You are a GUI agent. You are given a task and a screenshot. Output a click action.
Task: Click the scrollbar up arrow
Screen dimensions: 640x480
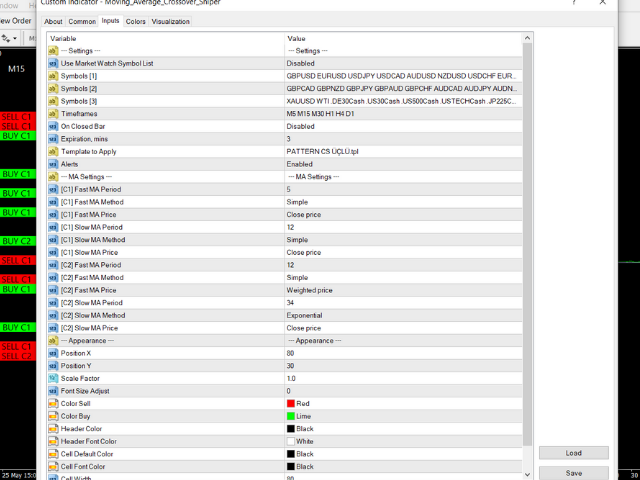[527, 38]
